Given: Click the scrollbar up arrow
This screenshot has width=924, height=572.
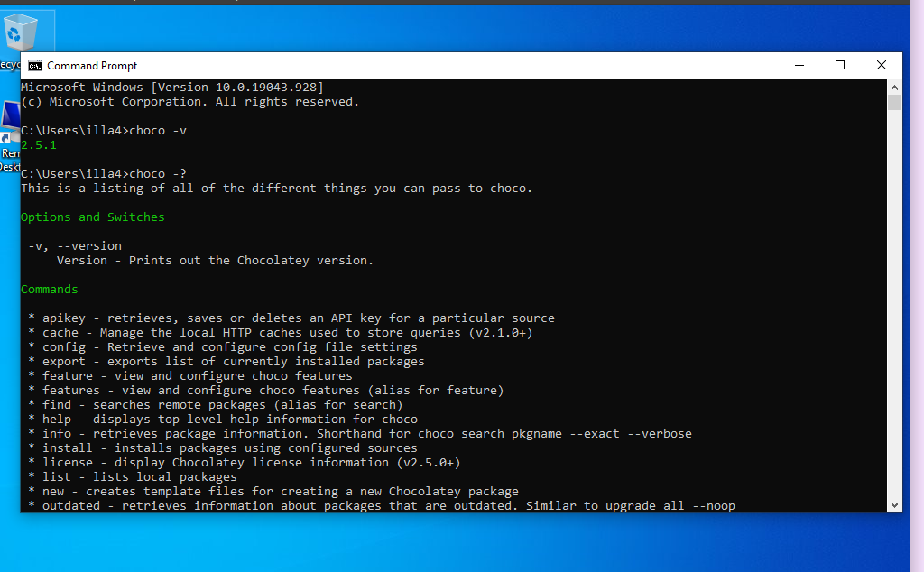Looking at the screenshot, I should pos(894,88).
